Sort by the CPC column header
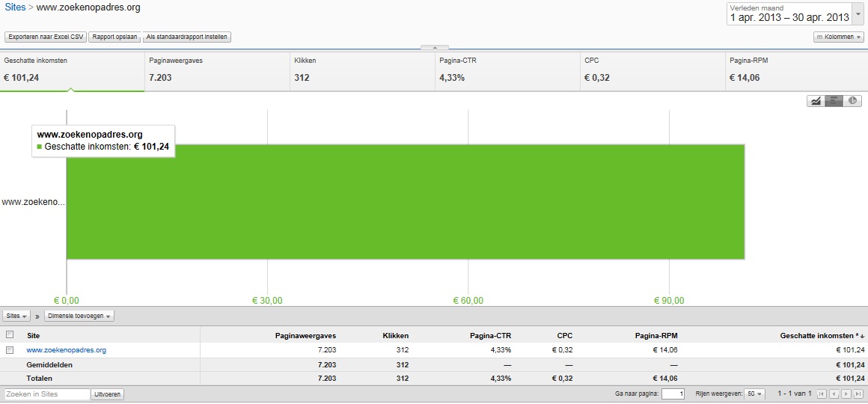 [x=565, y=335]
